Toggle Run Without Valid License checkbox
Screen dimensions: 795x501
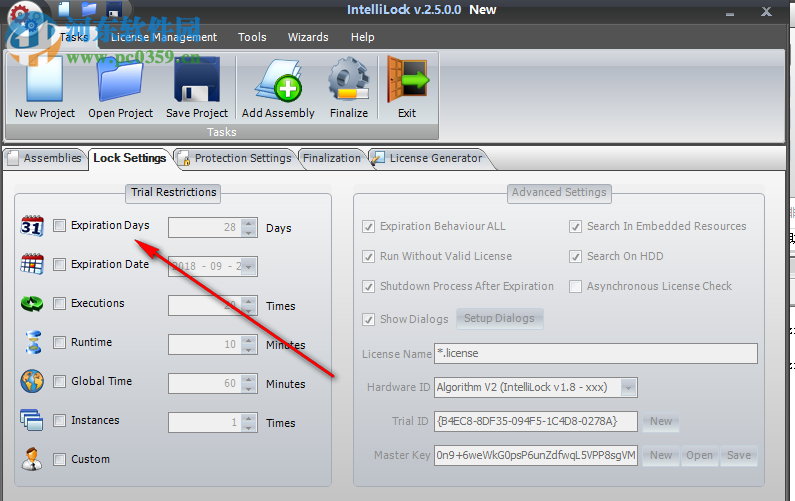369,257
